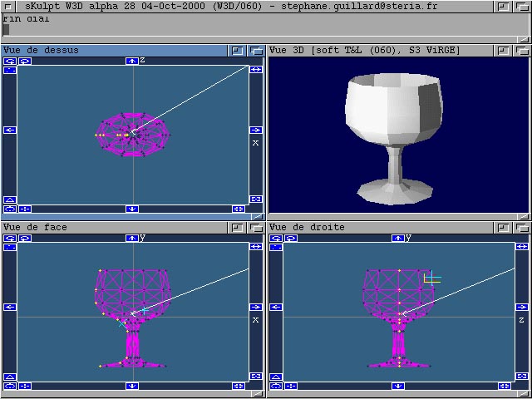This screenshot has width=532, height=399.
Task: Pan right with the right arrow in Vue de face
Action: (256, 307)
